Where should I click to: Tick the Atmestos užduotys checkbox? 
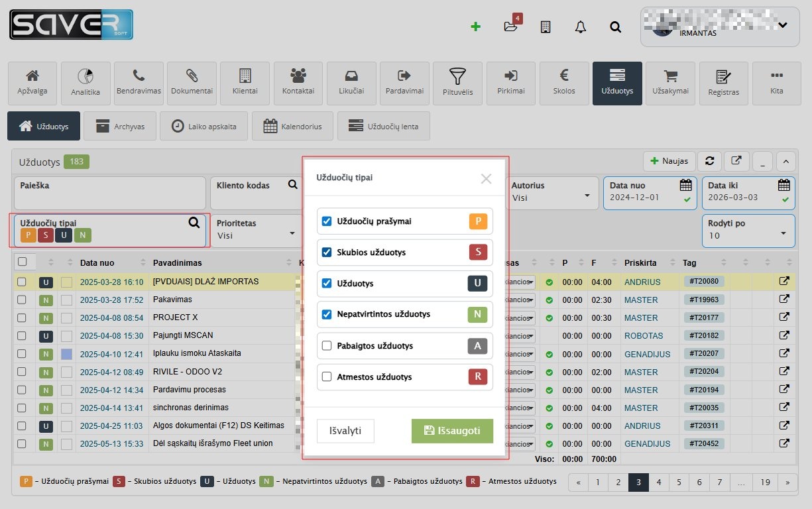click(x=326, y=377)
